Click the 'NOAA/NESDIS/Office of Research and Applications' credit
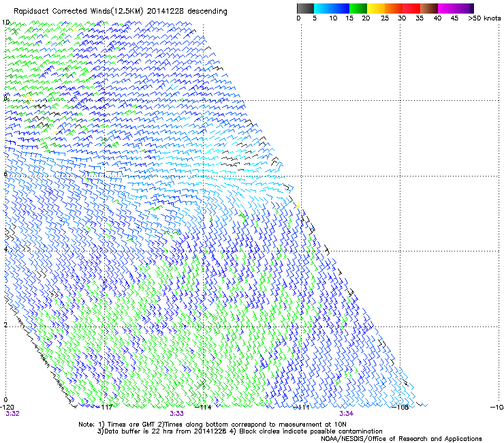Screen dimensions: 504x443 [x=401, y=439]
